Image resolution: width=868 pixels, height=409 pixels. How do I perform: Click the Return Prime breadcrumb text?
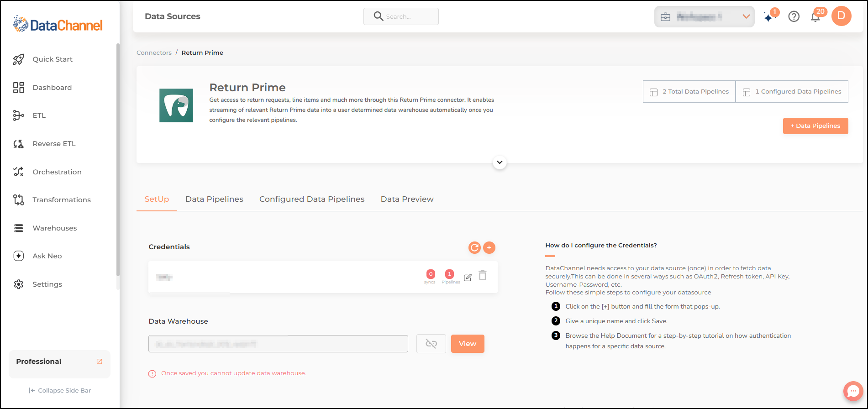coord(202,53)
